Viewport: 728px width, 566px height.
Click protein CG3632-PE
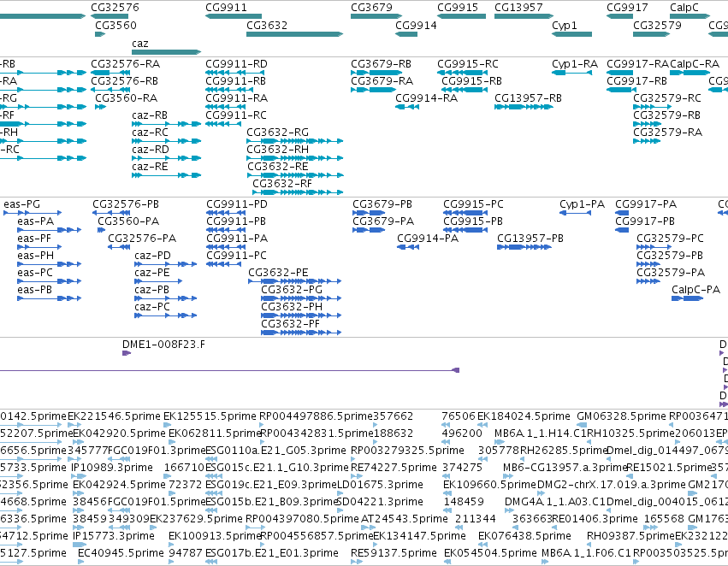tap(295, 281)
